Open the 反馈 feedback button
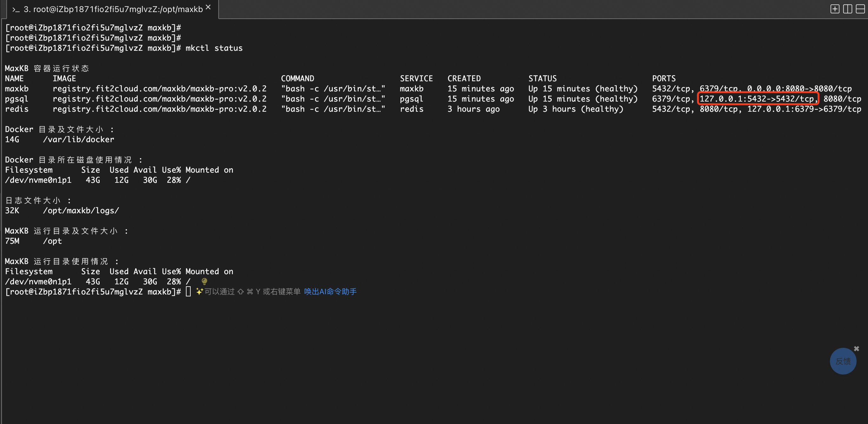The height and width of the screenshot is (424, 868). pyautogui.click(x=843, y=361)
